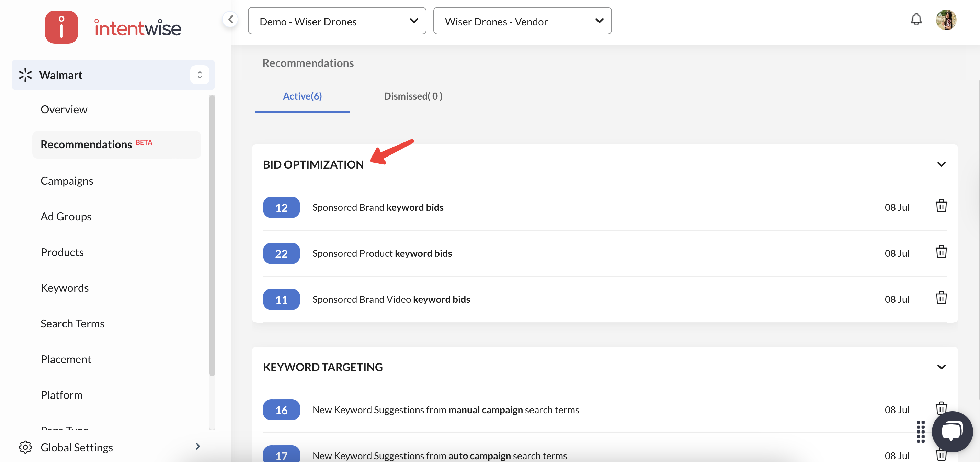The width and height of the screenshot is (980, 462).
Task: Open the chat support bubble
Action: pos(952,431)
